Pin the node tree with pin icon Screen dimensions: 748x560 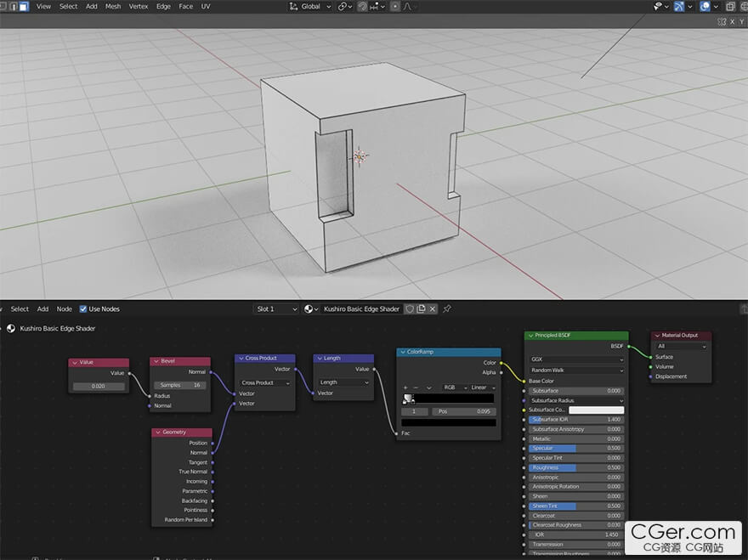(447, 309)
